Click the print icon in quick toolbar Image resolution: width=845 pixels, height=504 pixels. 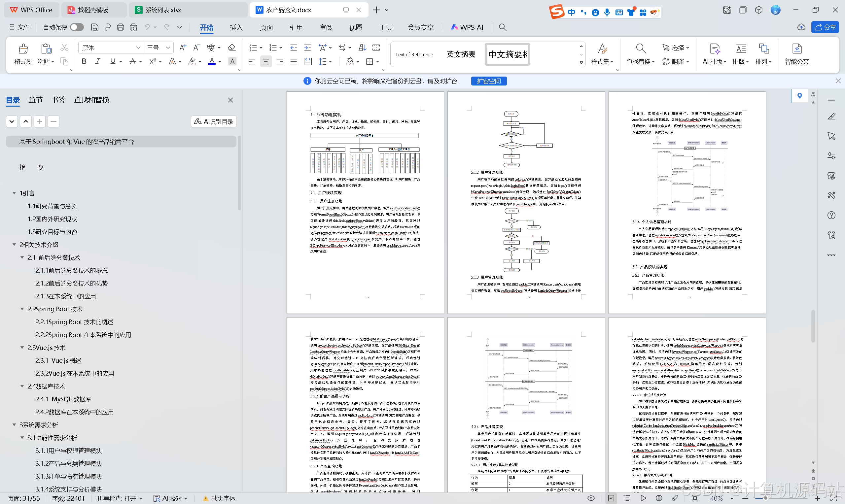120,27
